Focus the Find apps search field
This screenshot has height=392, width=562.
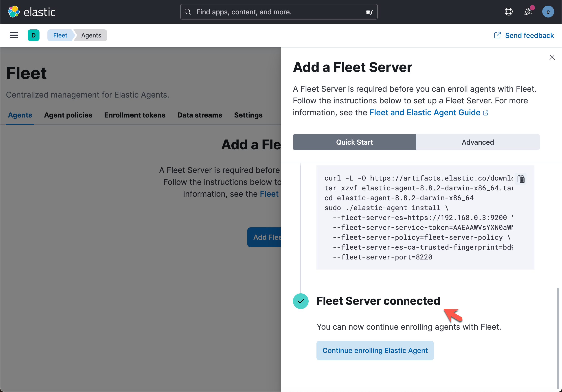[x=279, y=12]
